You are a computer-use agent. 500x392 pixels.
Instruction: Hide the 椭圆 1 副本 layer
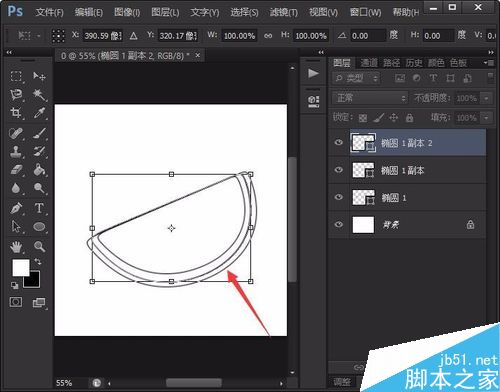click(x=339, y=170)
